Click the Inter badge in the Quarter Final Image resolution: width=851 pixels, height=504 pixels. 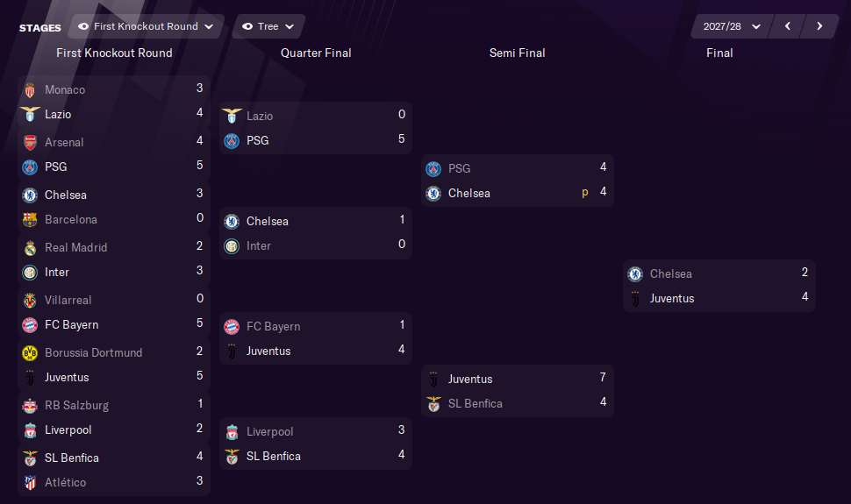[232, 246]
